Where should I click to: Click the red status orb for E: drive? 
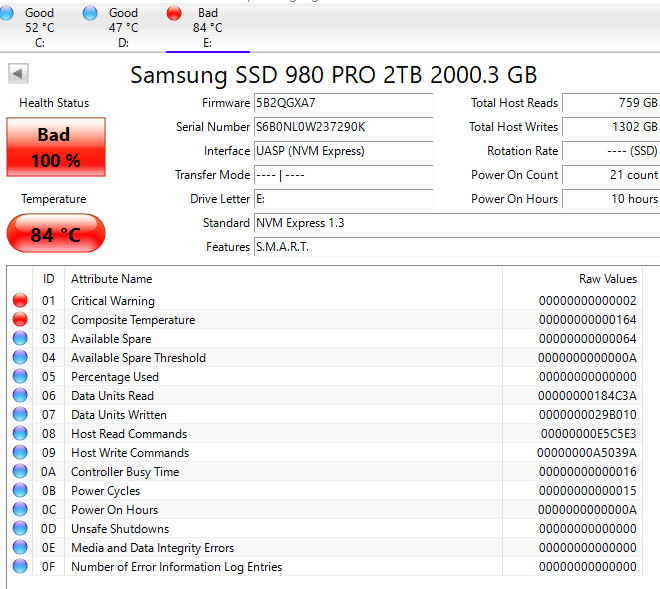pyautogui.click(x=174, y=13)
